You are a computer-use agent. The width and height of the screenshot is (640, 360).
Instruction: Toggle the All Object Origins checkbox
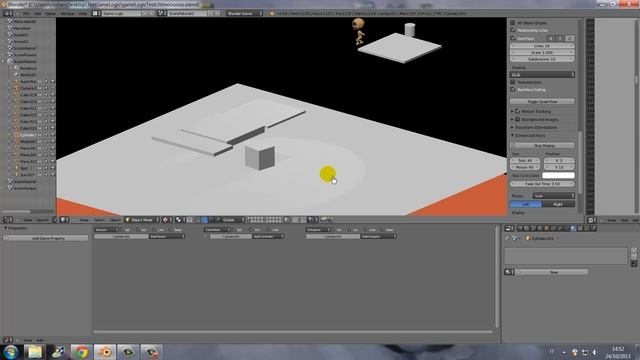pos(513,23)
